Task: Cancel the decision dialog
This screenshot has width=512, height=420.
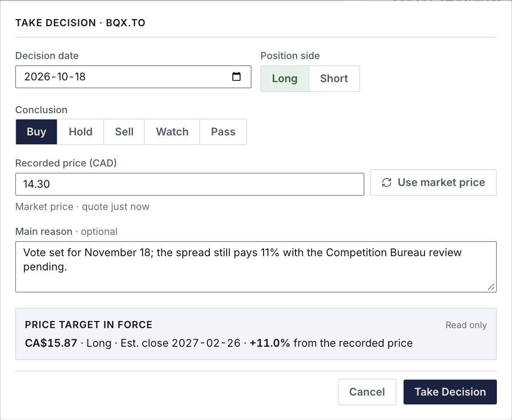Action: pos(367,392)
